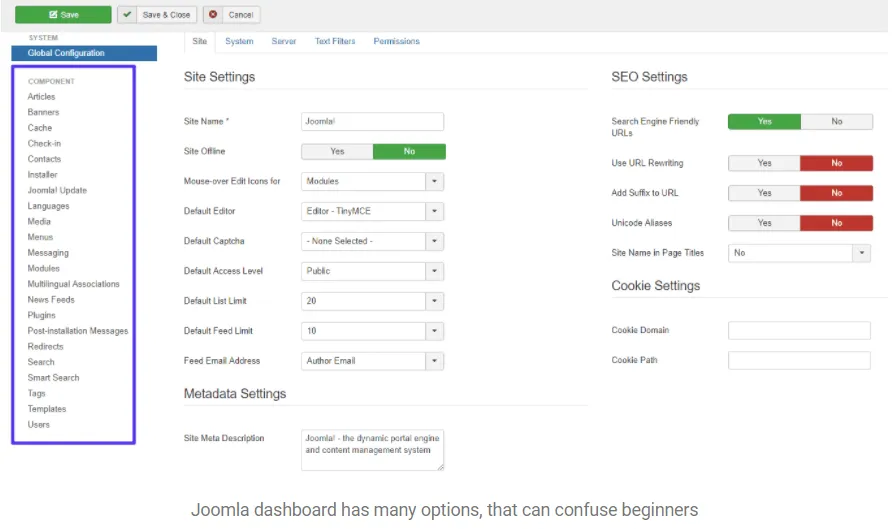895x529 pixels.
Task: Open Site Name in Page Titles dropdown
Action: pyautogui.click(x=799, y=253)
